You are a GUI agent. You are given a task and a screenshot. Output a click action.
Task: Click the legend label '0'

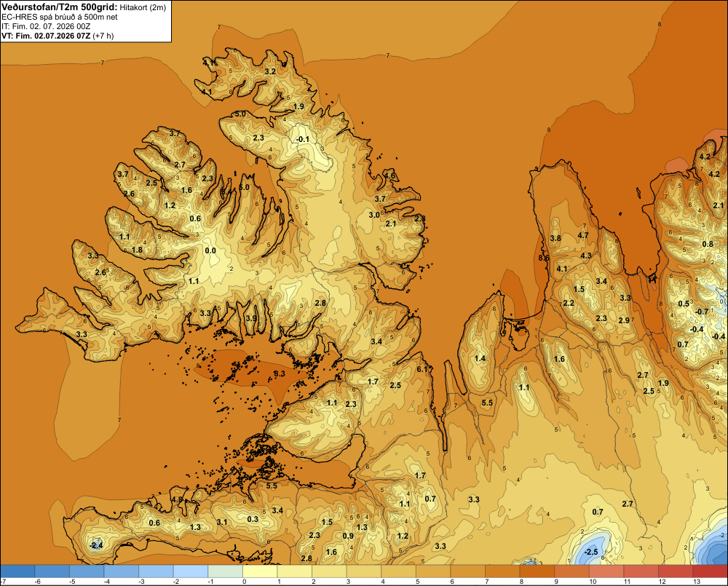245,582
